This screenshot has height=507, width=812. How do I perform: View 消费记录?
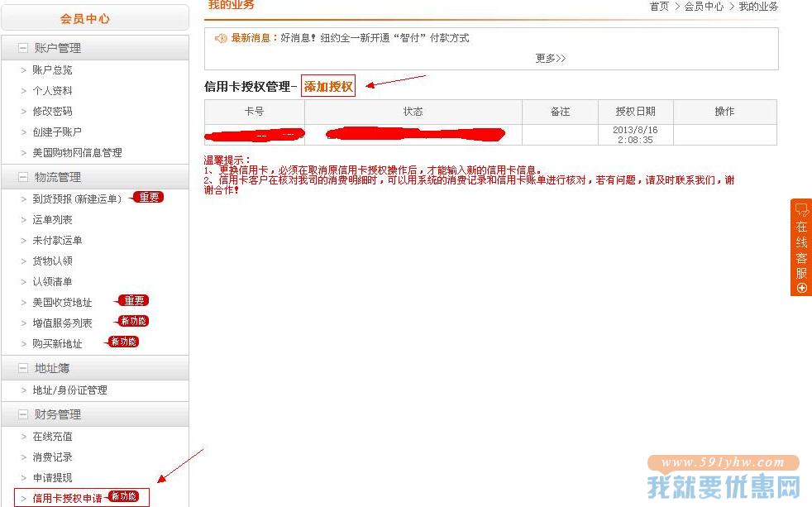pyautogui.click(x=52, y=457)
